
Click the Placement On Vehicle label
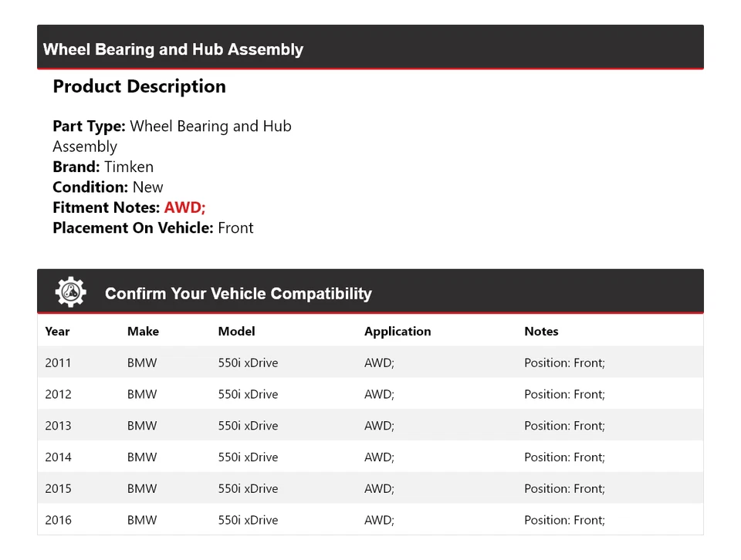[x=133, y=228]
